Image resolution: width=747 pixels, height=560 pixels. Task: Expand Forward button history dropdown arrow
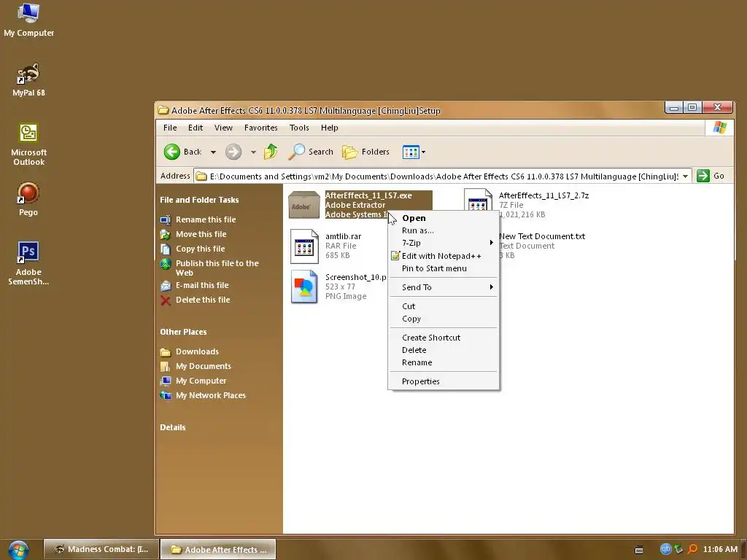coord(253,152)
